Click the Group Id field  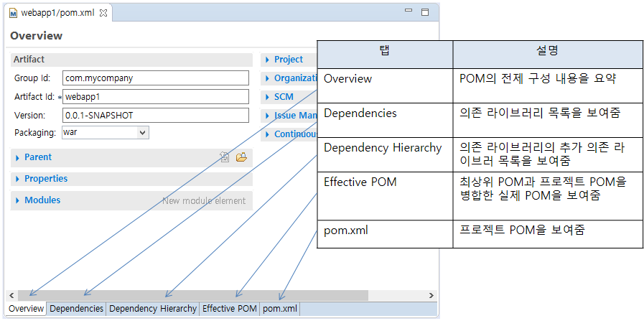pyautogui.click(x=156, y=78)
